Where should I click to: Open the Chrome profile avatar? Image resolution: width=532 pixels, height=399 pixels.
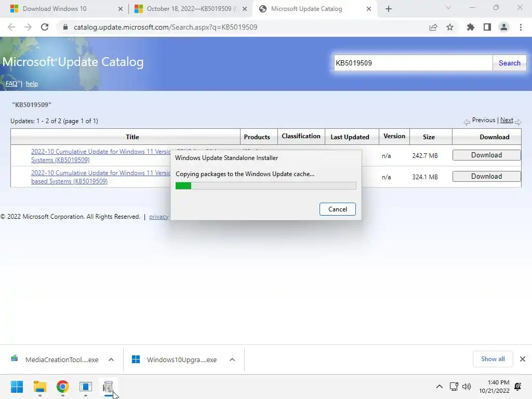pyautogui.click(x=504, y=27)
